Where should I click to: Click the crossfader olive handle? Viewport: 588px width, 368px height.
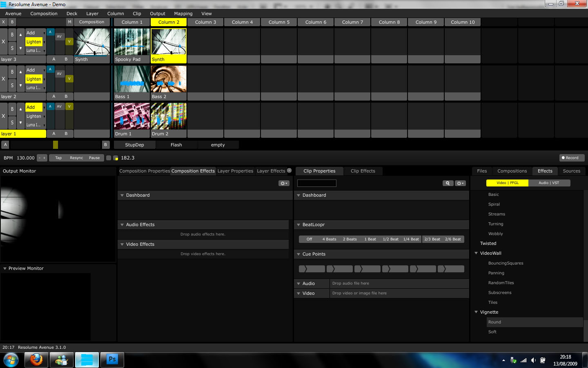point(56,145)
